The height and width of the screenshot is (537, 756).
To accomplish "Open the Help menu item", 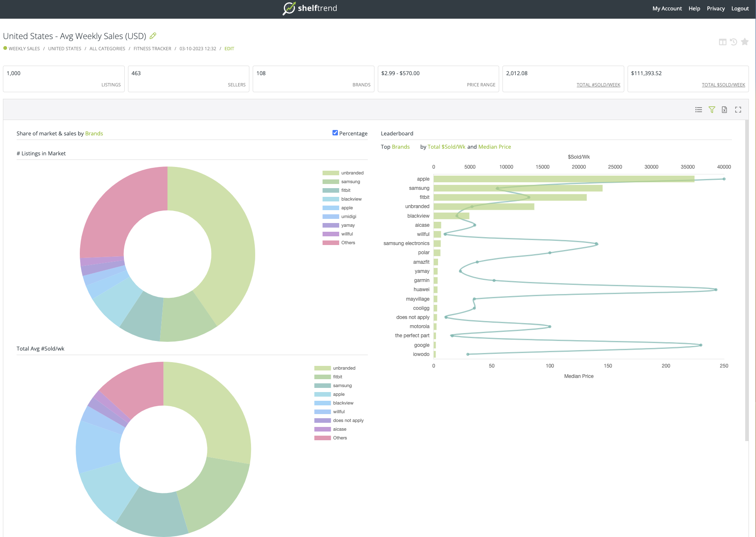I will tap(694, 8).
